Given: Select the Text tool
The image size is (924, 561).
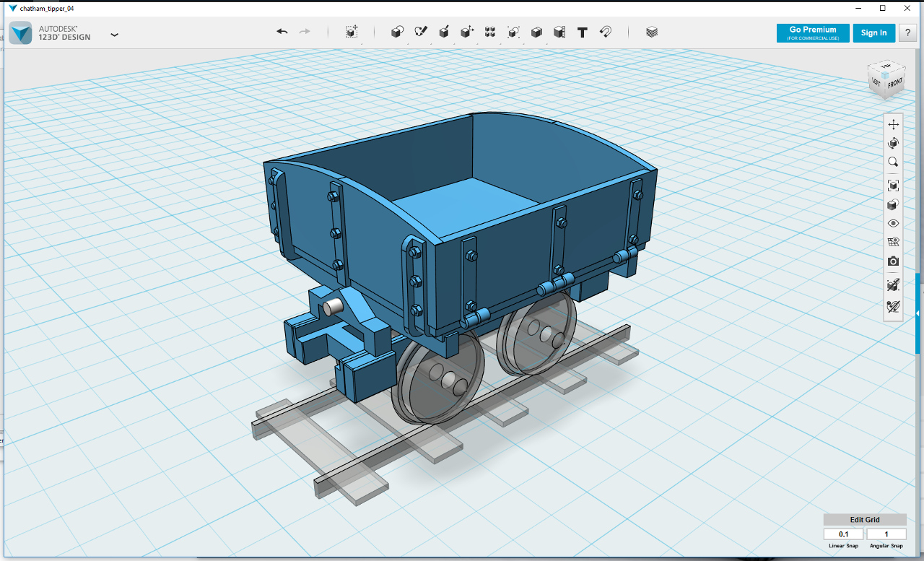Looking at the screenshot, I should 583,32.
